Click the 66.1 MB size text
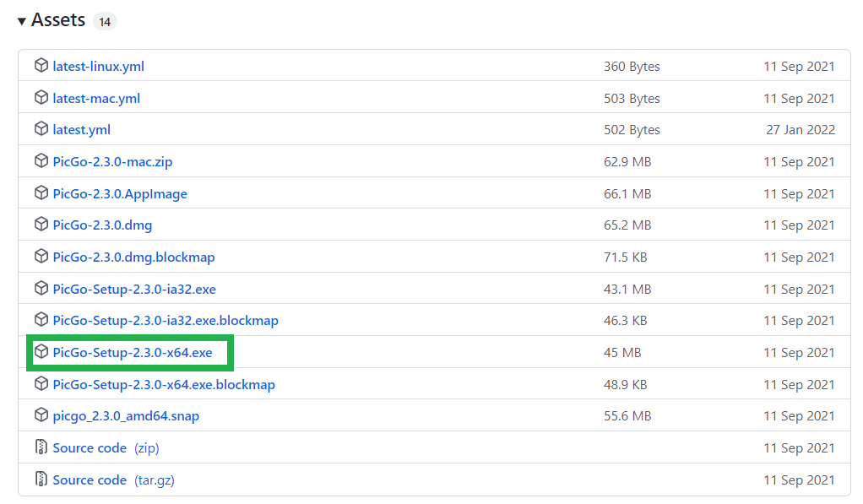This screenshot has width=863, height=504. [627, 193]
